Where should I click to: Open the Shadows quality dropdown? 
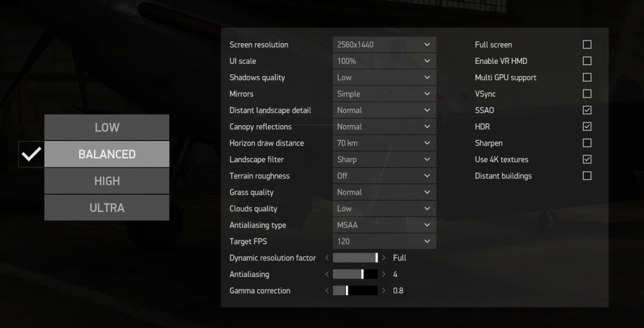(x=384, y=77)
